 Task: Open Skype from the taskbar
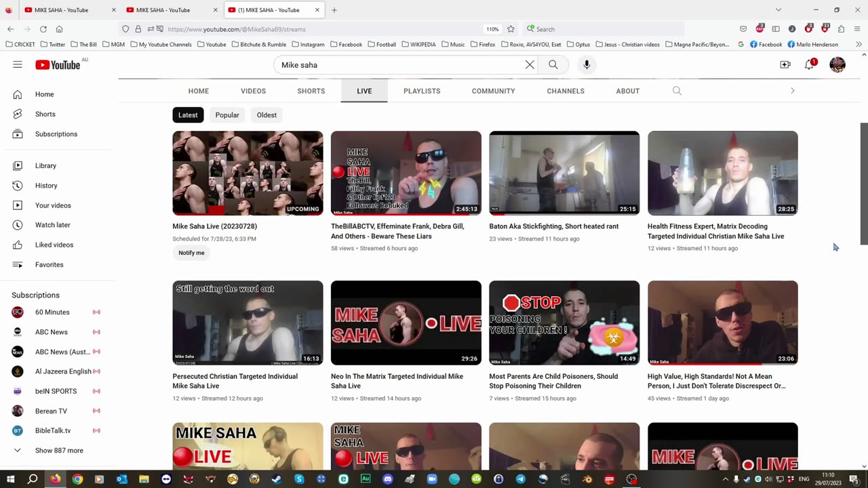(299, 479)
